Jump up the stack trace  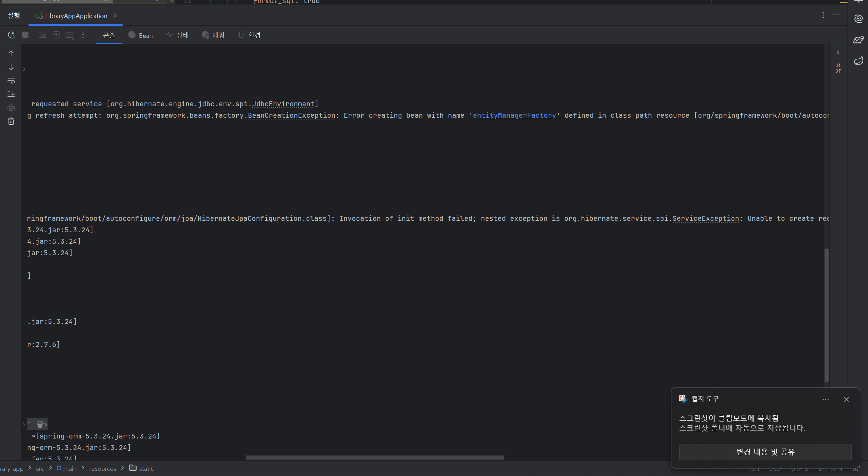11,53
